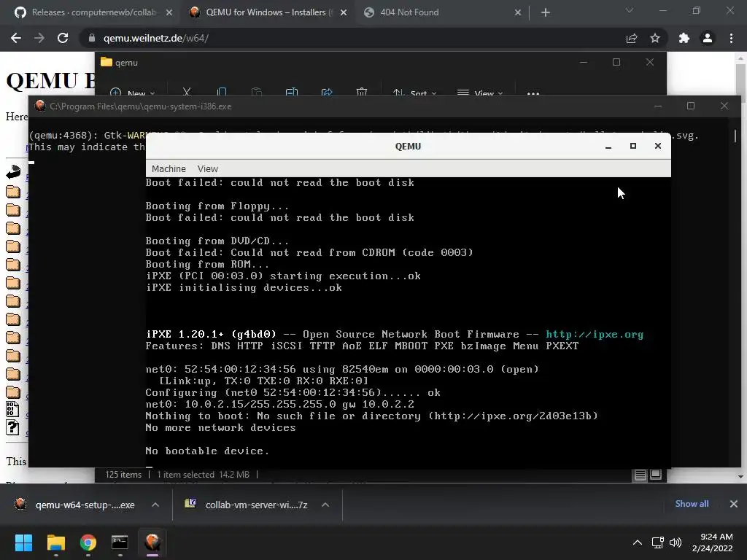Open Sort dropdown in qemu Explorer
The width and height of the screenshot is (747, 560).
click(x=414, y=93)
